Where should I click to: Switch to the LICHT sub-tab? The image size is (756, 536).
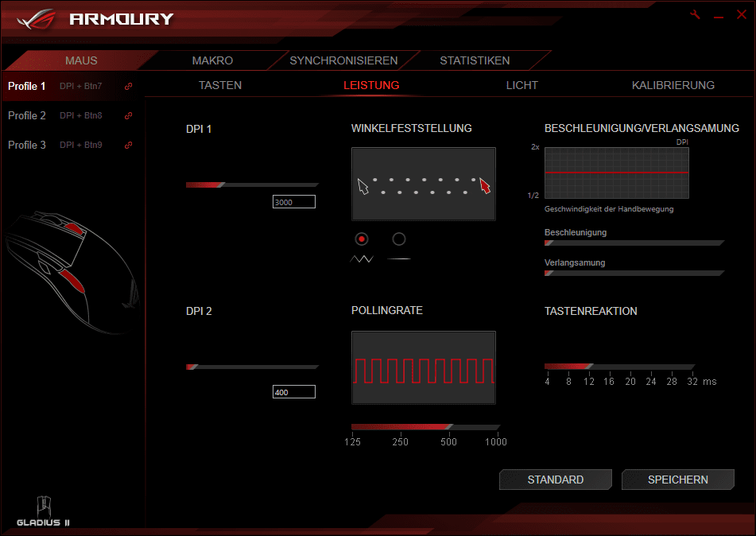pos(521,85)
